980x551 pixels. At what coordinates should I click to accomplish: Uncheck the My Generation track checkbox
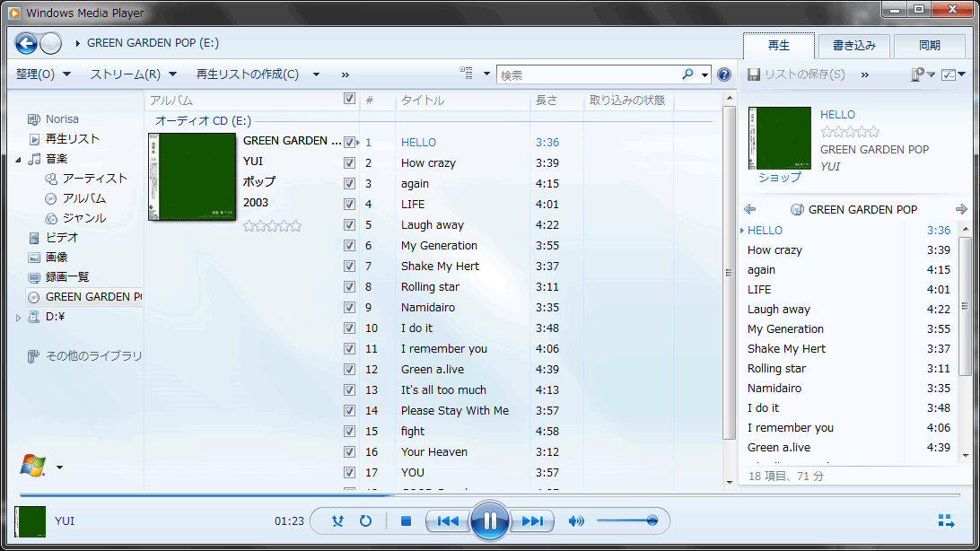click(x=349, y=245)
